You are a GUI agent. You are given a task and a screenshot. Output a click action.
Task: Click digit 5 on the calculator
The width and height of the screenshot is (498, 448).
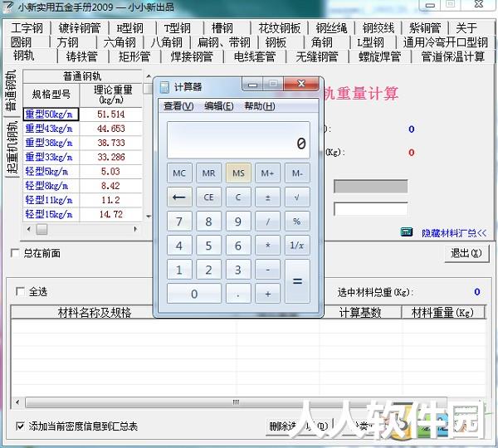pos(208,246)
